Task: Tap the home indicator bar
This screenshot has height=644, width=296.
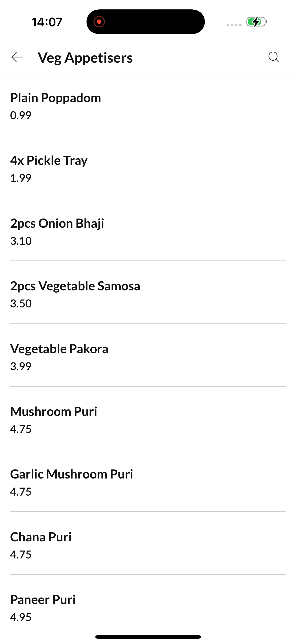Action: (x=148, y=637)
